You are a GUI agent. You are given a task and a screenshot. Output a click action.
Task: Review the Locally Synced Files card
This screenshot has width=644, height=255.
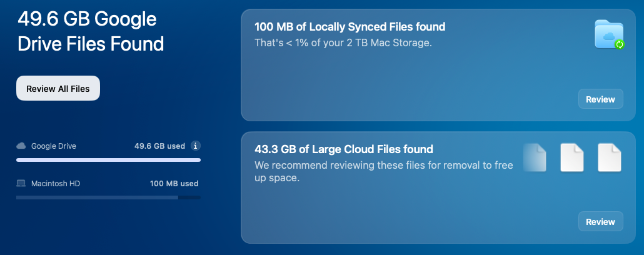pos(600,99)
